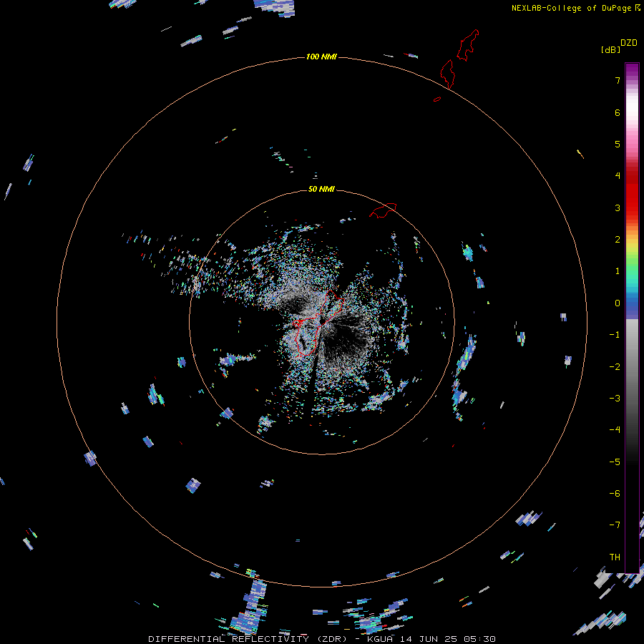Viewport: 644px width, 644px height.
Task: Click the Differential Reflectivity KGUA timestamp caption
Action: tap(321, 639)
